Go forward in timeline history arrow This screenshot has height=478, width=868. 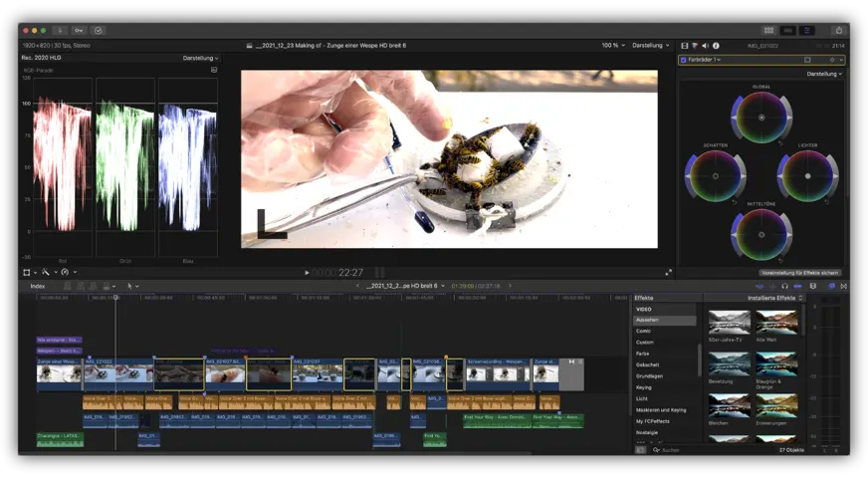[x=510, y=286]
